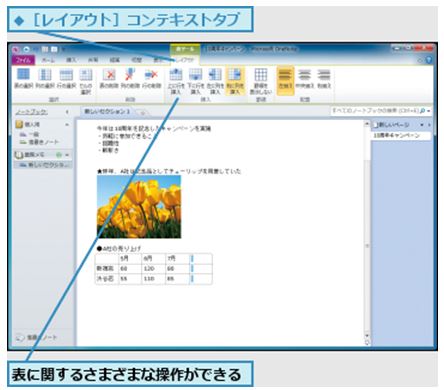Click highlighted Insert Column Right icon

(x=235, y=81)
